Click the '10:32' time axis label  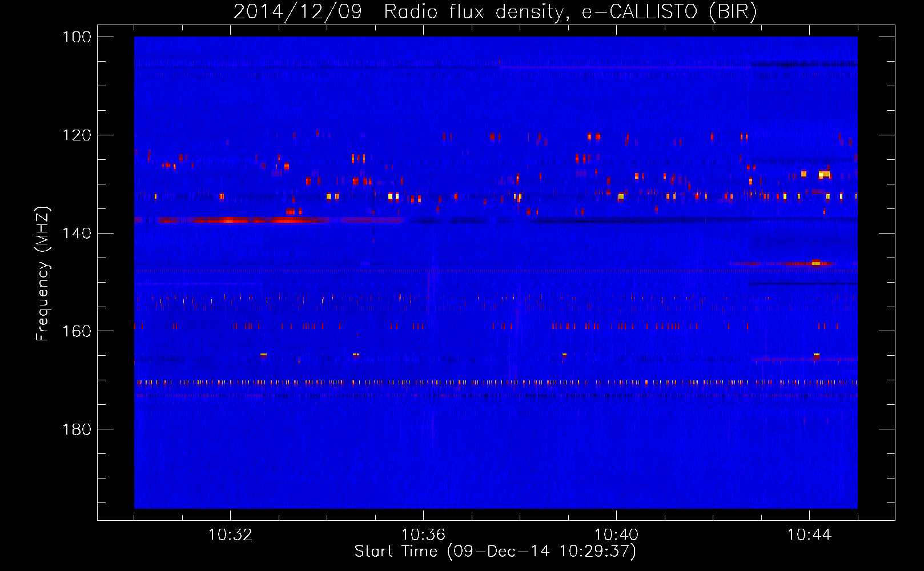230,535
